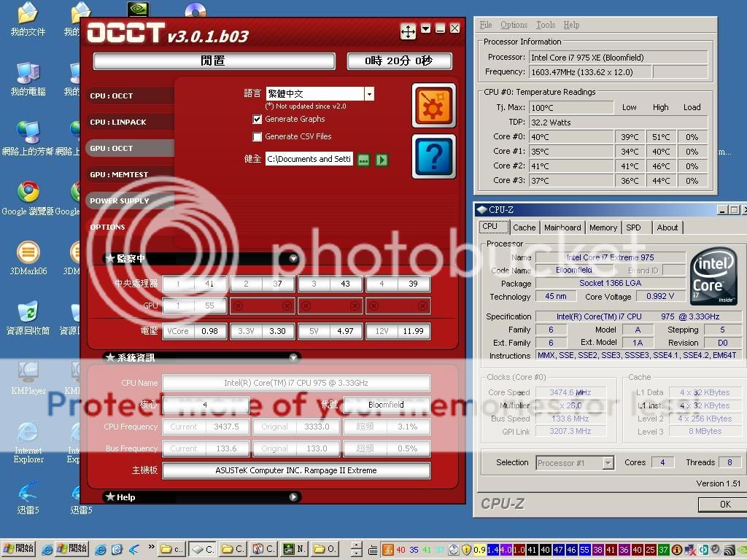
Task: Open OCCT help via the blue question mark
Action: tap(433, 156)
